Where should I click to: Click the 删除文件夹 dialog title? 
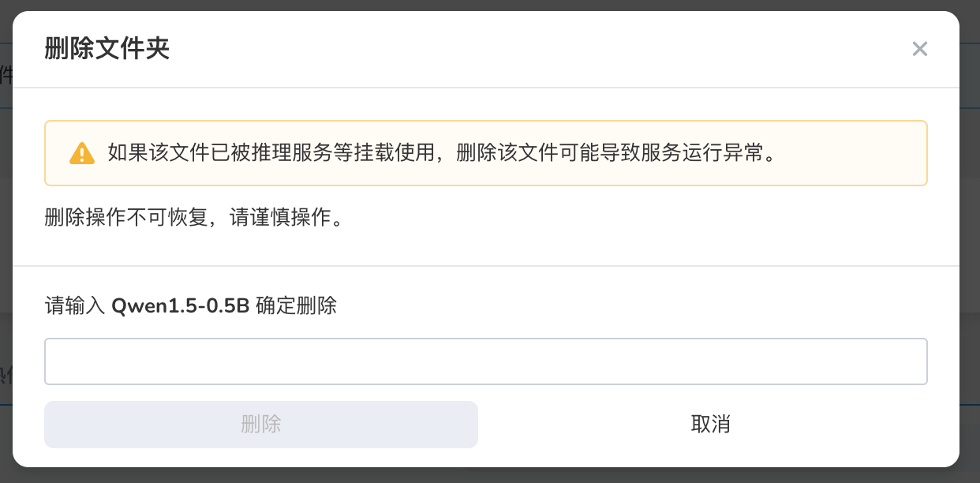[107, 48]
